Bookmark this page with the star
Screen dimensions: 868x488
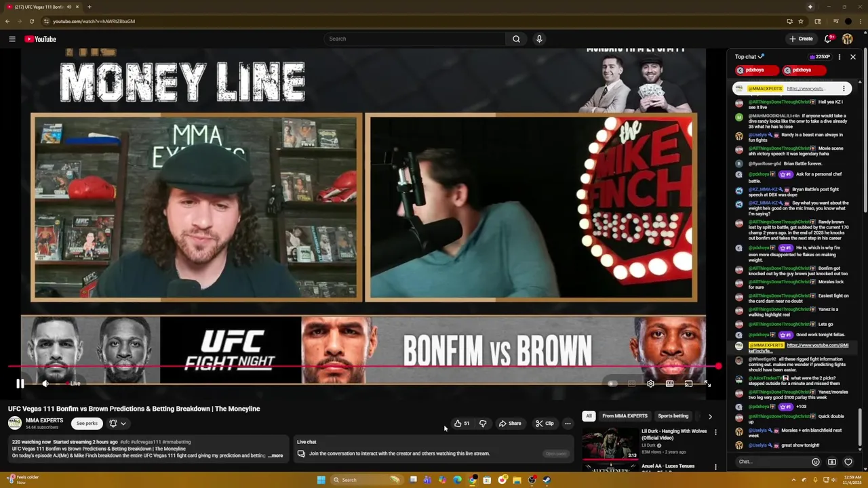pos(801,21)
